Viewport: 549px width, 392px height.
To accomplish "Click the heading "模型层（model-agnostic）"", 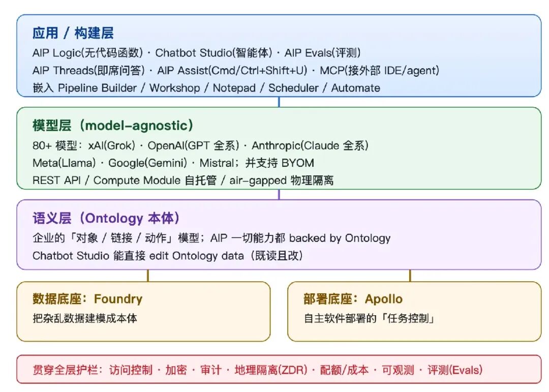I will 113,126.
